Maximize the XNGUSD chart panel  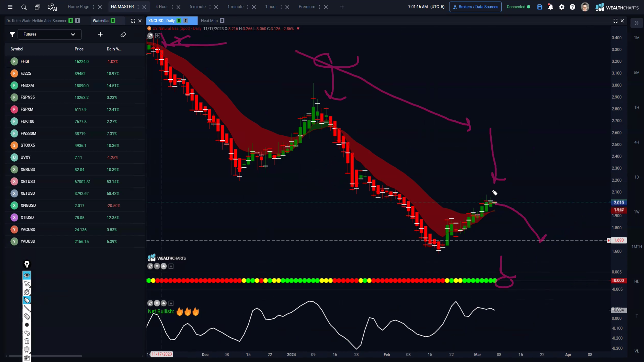[x=615, y=21]
